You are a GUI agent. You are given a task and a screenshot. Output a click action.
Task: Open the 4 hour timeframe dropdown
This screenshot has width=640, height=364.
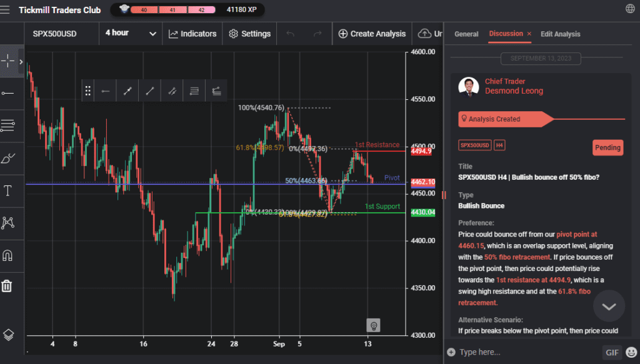click(131, 34)
